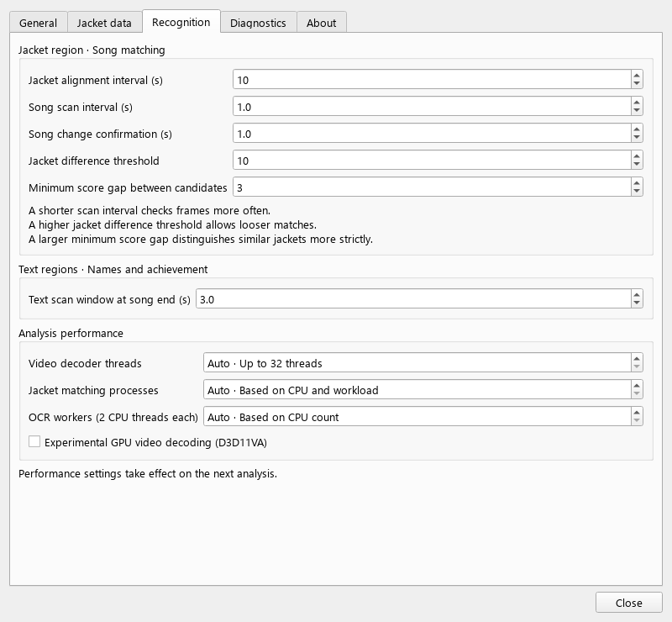Step down Jacket matching processes value

pos(637,395)
